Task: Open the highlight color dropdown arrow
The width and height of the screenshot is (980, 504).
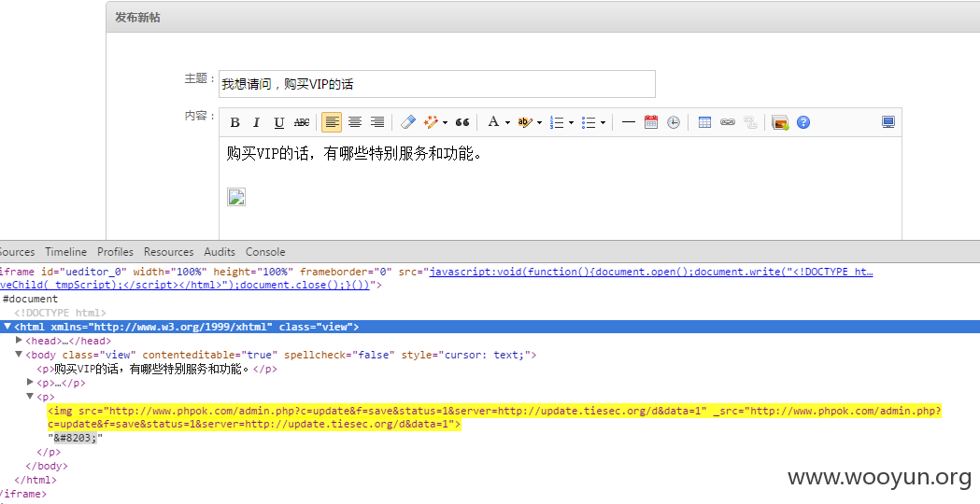Action: pyautogui.click(x=539, y=122)
